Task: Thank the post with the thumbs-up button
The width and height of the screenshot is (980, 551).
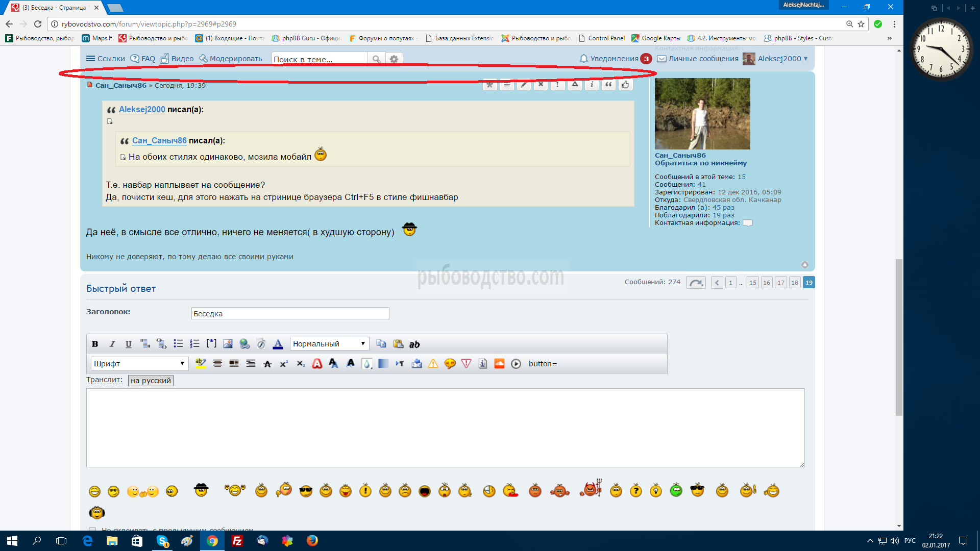Action: coord(625,85)
